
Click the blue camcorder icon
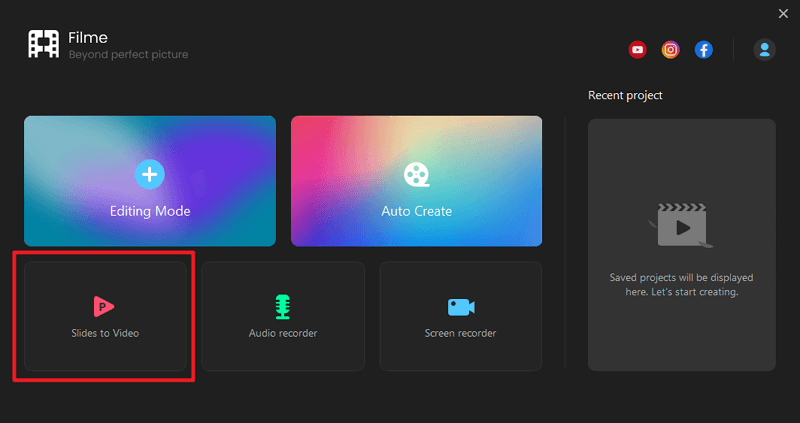click(461, 307)
